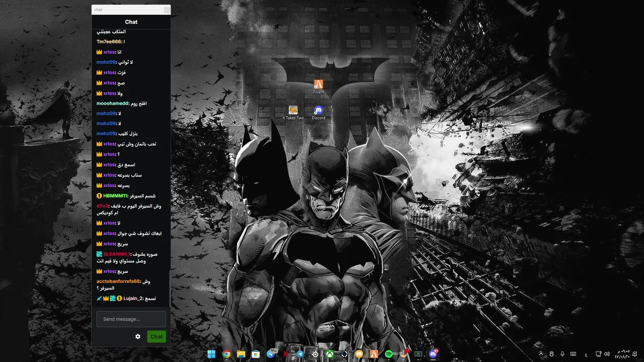
Task: Show hidden system tray icons chevron
Action: pos(541,354)
